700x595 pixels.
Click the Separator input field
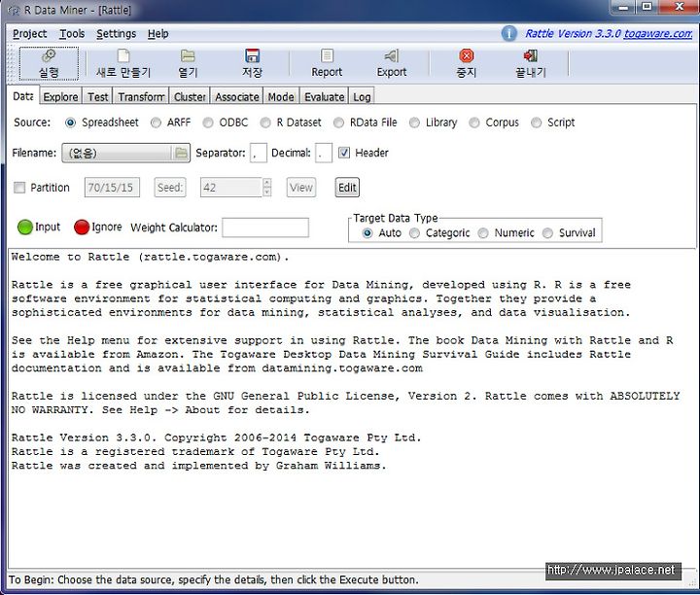(259, 153)
